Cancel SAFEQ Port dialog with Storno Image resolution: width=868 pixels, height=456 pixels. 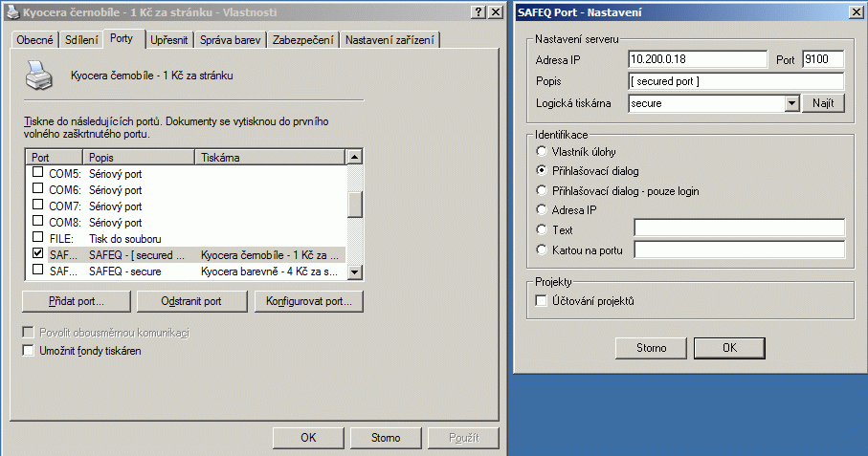point(651,348)
